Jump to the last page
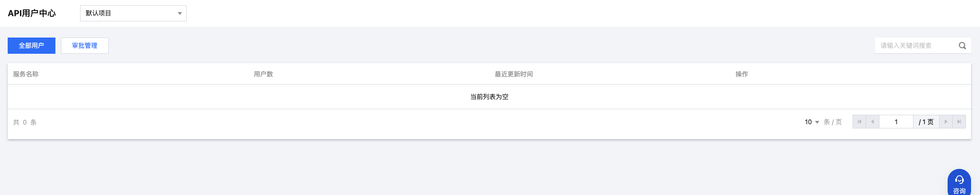Screen dimensions: 980x195 [x=959, y=122]
